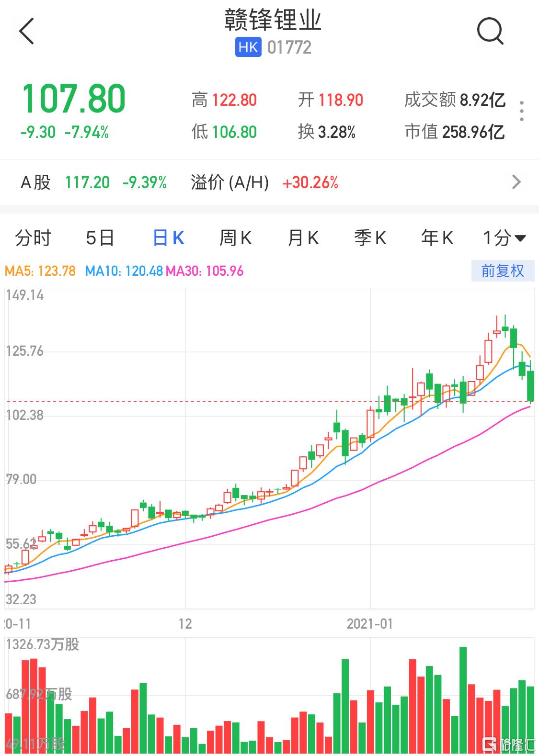Image resolution: width=539 pixels, height=756 pixels.
Task: Tap the 149.14 price axis label
Action: click(25, 295)
